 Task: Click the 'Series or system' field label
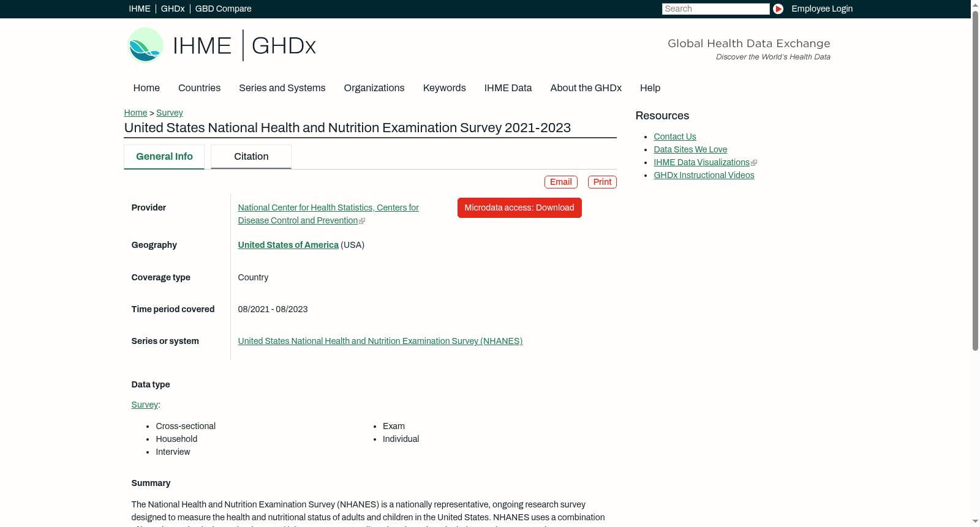coord(165,341)
